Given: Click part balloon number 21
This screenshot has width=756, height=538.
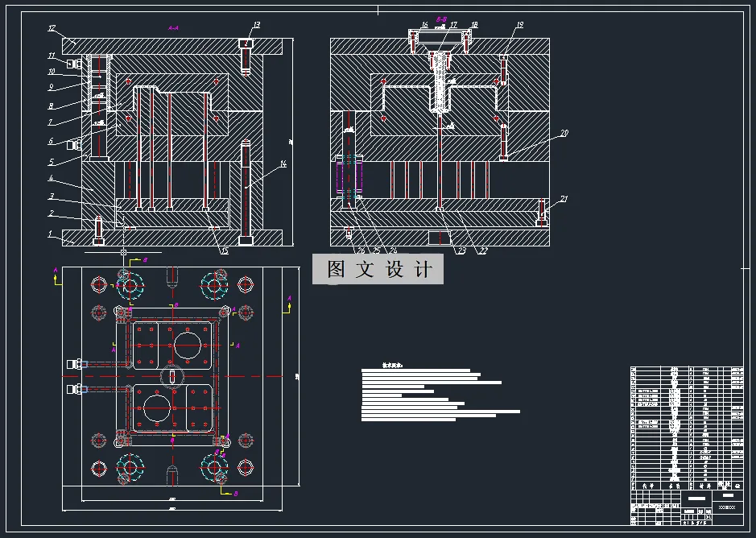Looking at the screenshot, I should [x=564, y=198].
